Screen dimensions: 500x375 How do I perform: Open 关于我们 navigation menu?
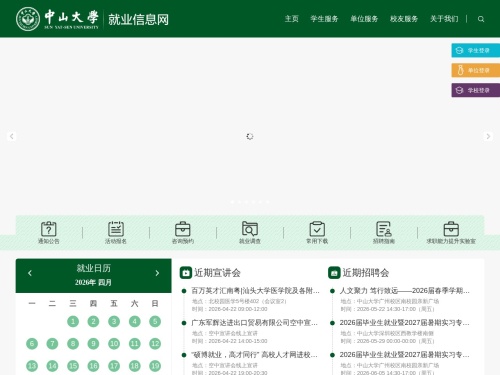444,19
